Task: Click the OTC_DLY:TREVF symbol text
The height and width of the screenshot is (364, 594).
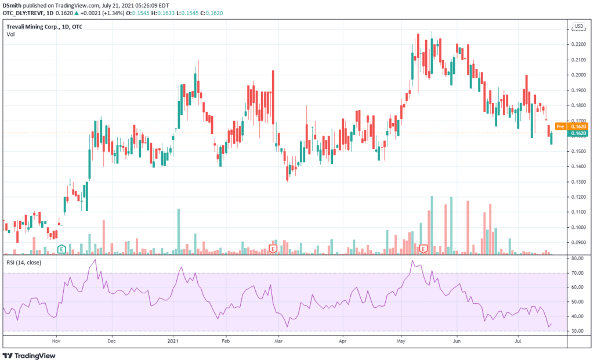Action: pos(23,13)
